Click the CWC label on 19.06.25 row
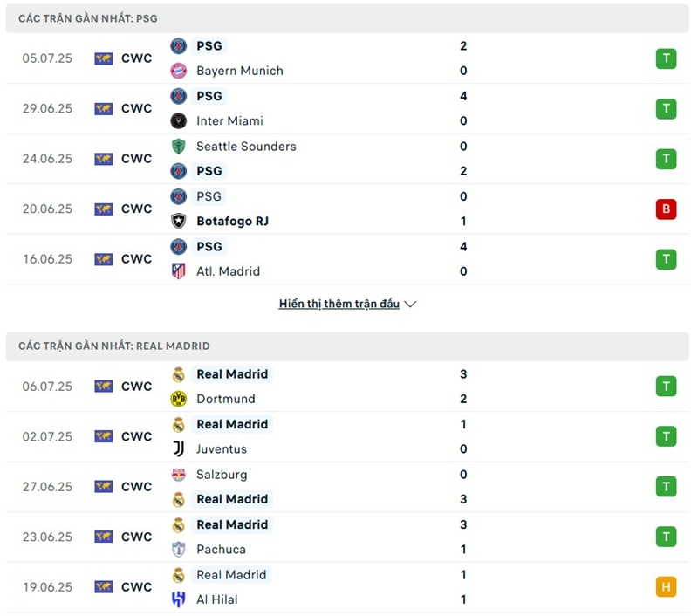This screenshot has height=616, width=698. click(x=137, y=587)
